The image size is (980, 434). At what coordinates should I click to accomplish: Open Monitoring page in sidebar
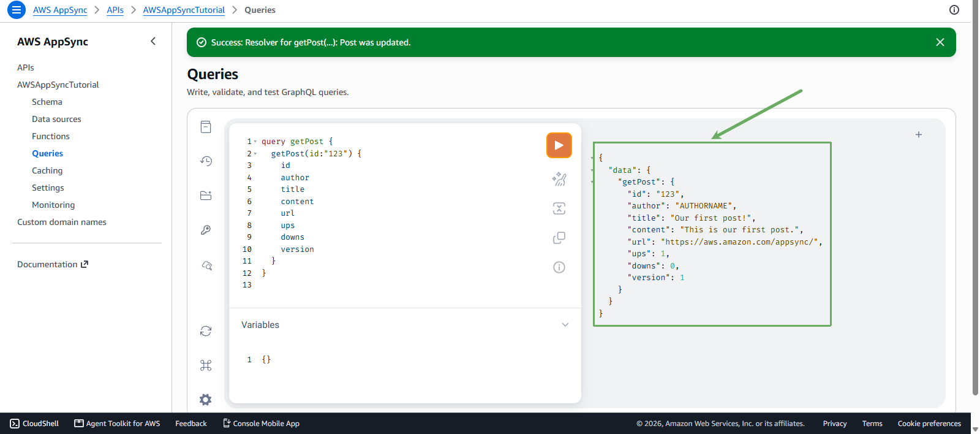click(53, 205)
